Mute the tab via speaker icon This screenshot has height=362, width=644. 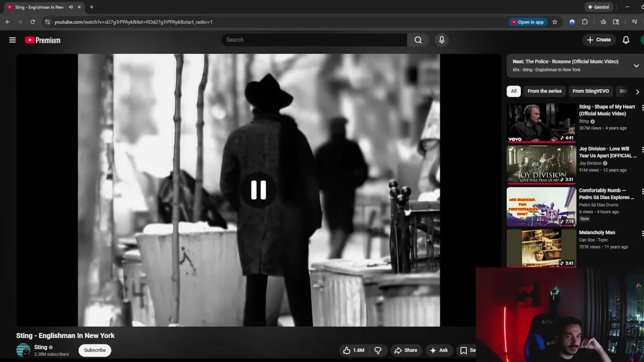(x=70, y=7)
